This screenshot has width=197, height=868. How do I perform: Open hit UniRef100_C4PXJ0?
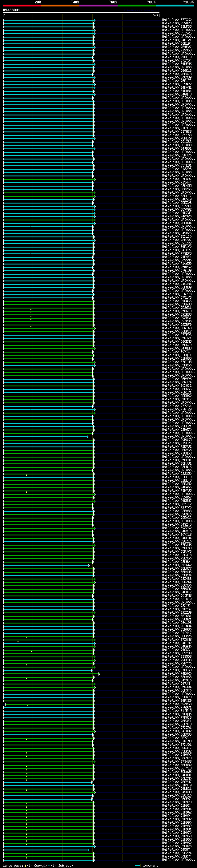click(x=177, y=531)
